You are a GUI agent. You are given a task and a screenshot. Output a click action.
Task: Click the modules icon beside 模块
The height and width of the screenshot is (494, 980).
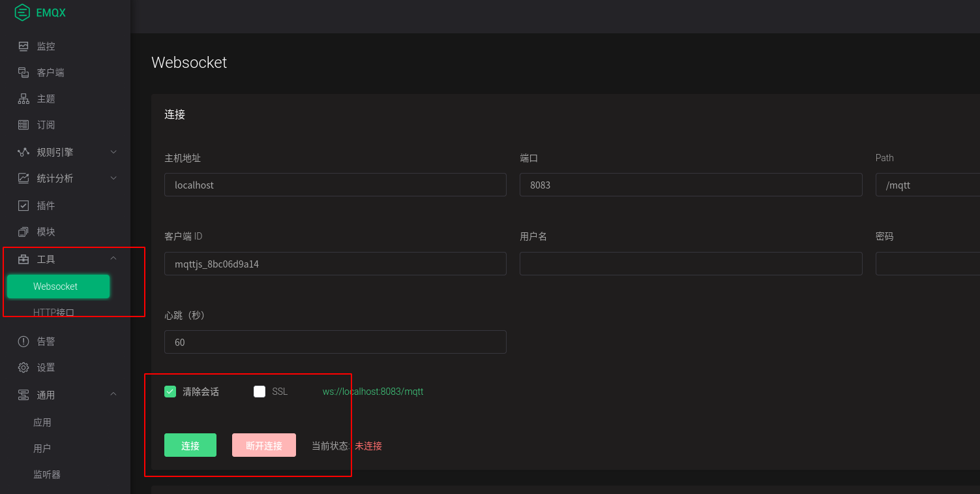(23, 232)
